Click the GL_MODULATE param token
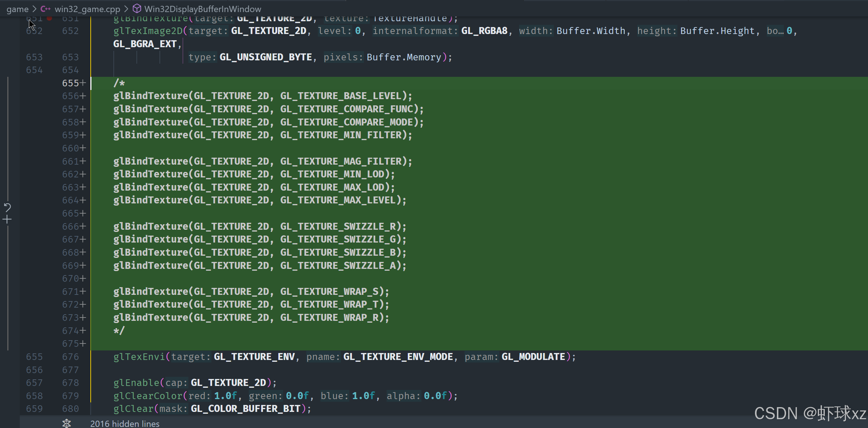Viewport: 868px width, 428px height. point(533,357)
